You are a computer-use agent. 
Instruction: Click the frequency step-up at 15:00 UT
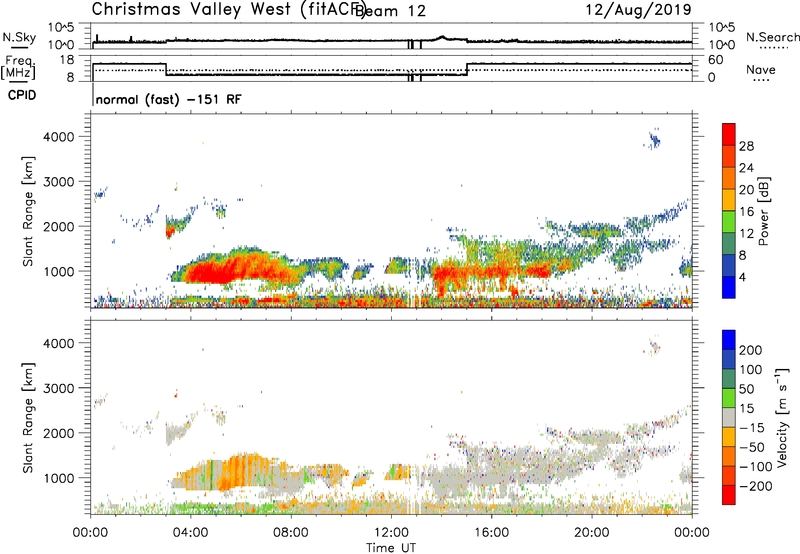(x=467, y=69)
